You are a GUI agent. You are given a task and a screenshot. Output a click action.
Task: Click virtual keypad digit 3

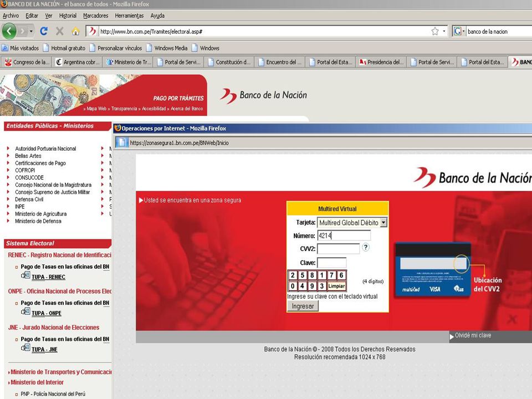[x=322, y=286]
